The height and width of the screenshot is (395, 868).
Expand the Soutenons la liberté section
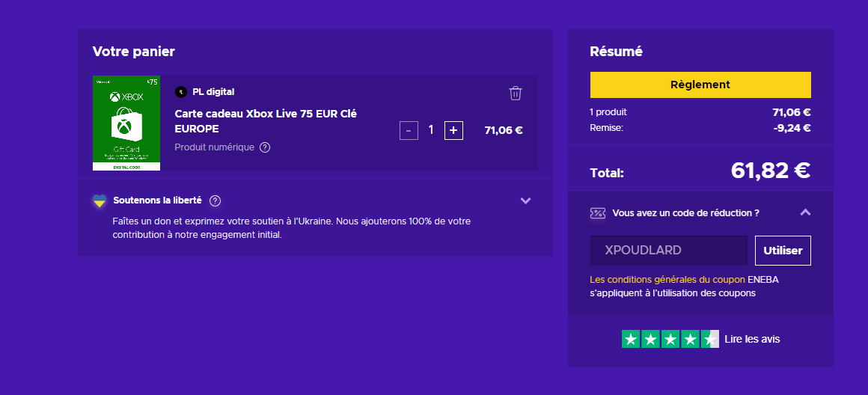tap(525, 200)
